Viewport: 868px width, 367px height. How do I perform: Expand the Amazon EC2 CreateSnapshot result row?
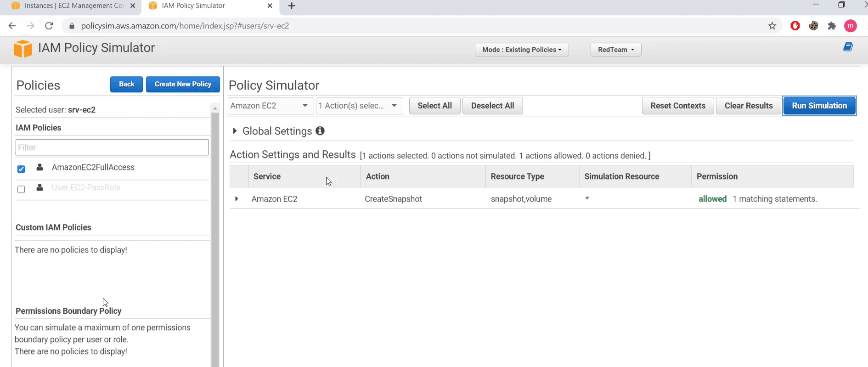[237, 199]
